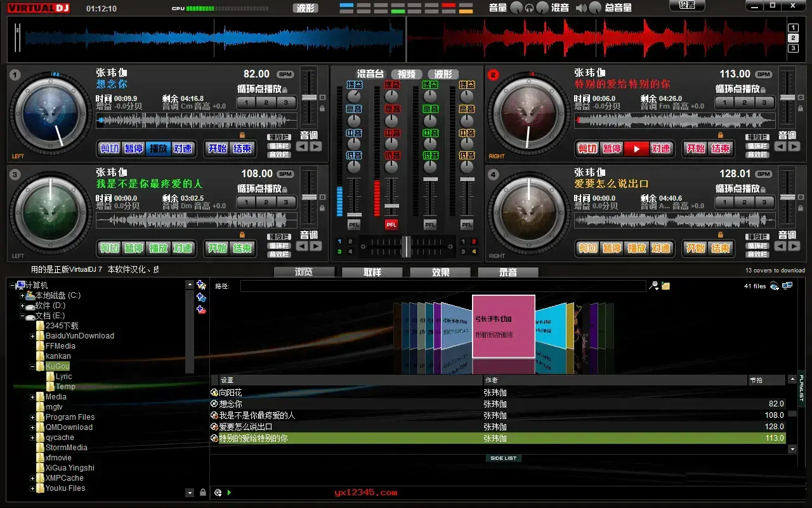Click the pitch-down arrow on deck 1

[303, 146]
